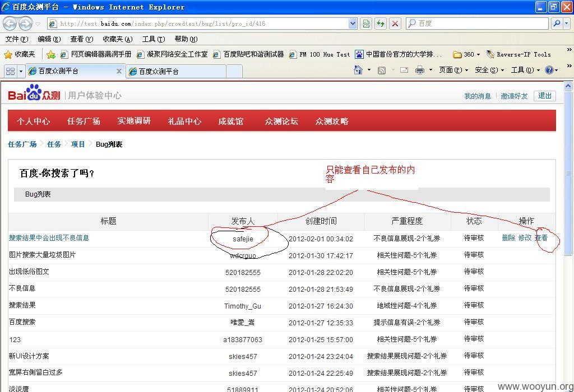This screenshot has width=574, height=392.
Task: Select 任务广场 in red navigation bar
Action: click(84, 121)
